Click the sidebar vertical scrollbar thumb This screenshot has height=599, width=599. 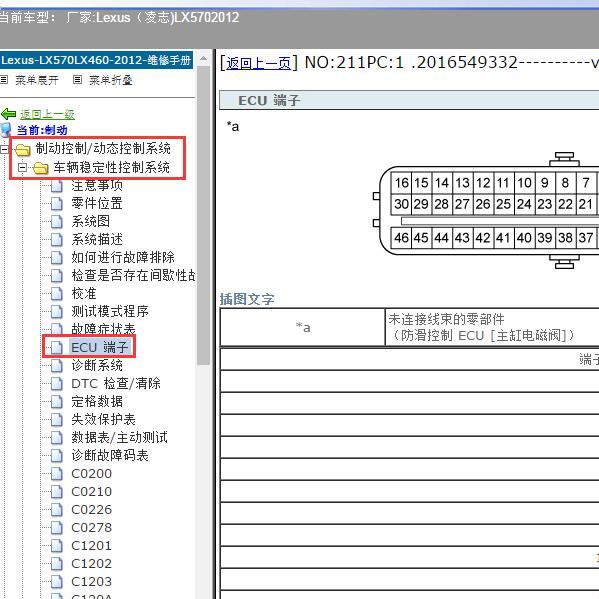tap(203, 215)
